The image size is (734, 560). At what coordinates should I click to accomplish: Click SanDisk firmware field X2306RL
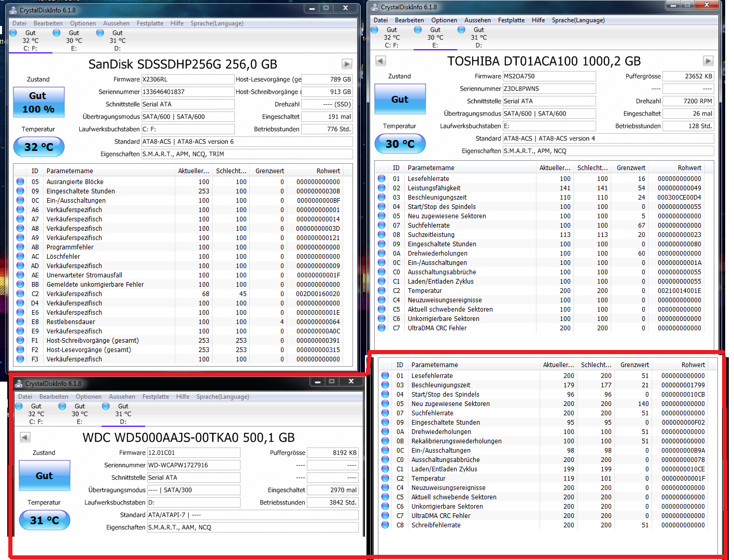coord(188,79)
